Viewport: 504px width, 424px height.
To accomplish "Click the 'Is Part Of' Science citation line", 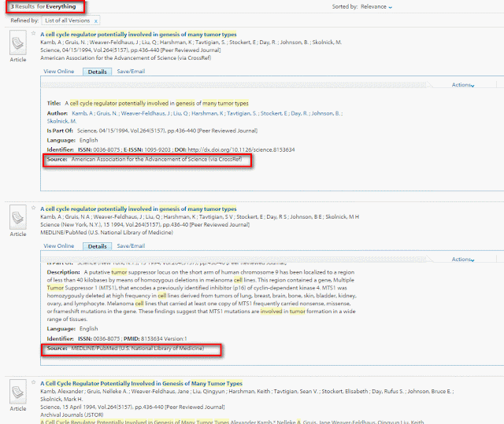I will 152,131.
